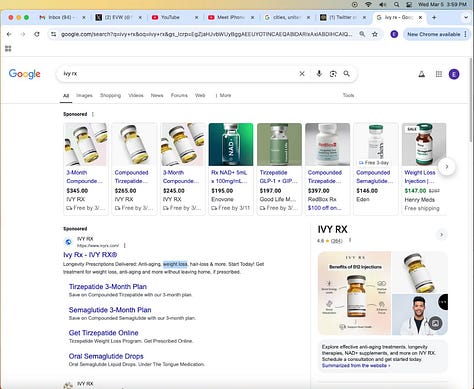Start voice search with microphone icon
This screenshot has height=389, width=474.
[319, 74]
